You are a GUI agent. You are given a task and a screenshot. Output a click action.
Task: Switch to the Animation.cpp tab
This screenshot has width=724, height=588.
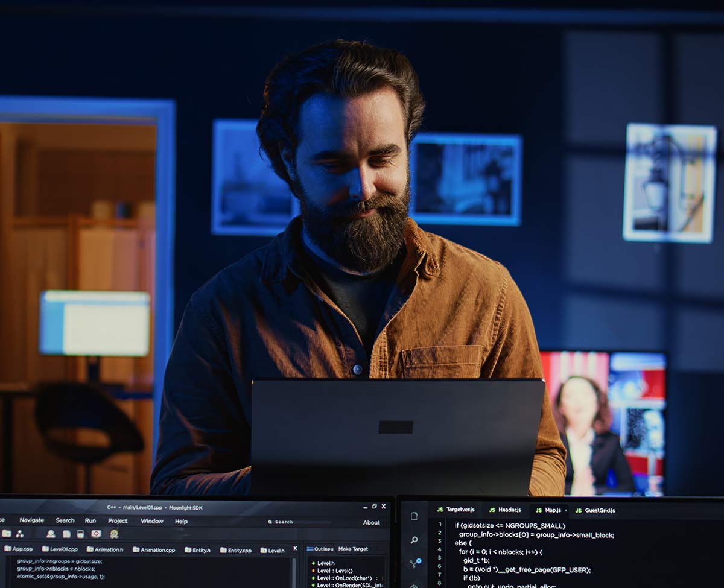click(154, 550)
